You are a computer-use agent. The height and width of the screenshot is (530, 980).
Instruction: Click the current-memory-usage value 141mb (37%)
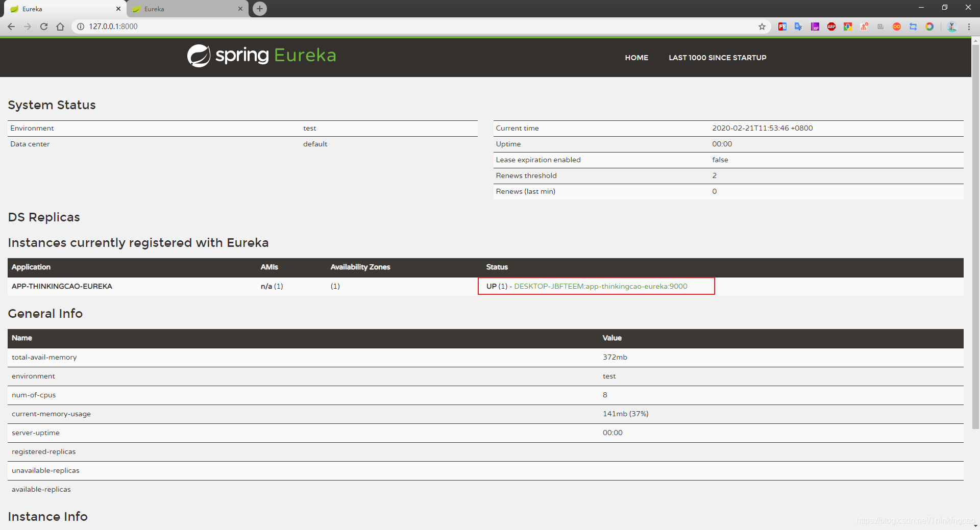coord(626,414)
